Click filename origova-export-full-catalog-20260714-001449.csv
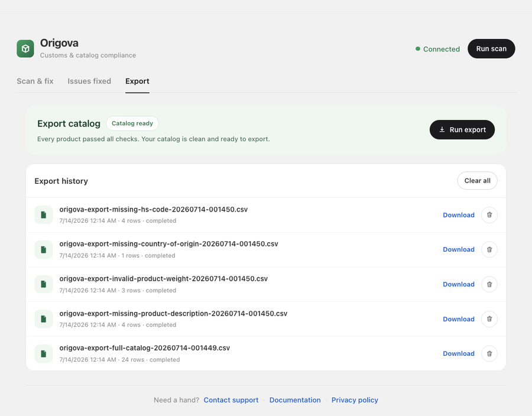 145,348
